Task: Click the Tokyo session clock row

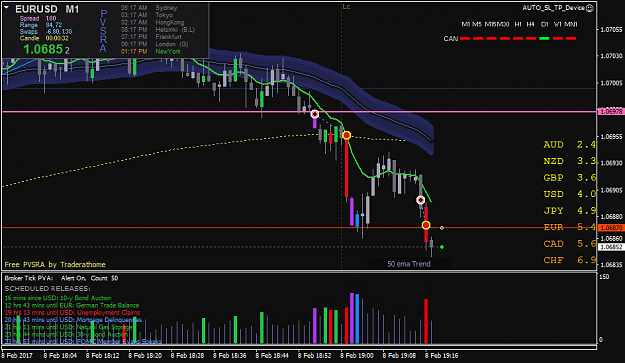Action: [147, 15]
